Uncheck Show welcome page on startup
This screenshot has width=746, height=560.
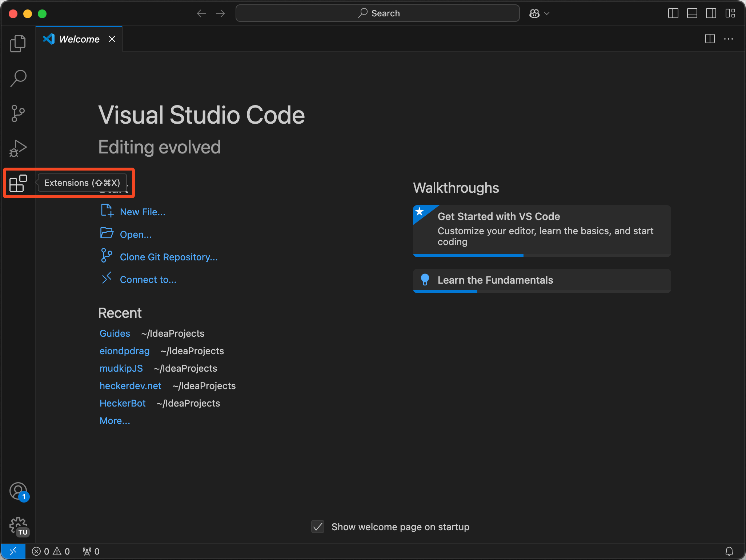(318, 527)
